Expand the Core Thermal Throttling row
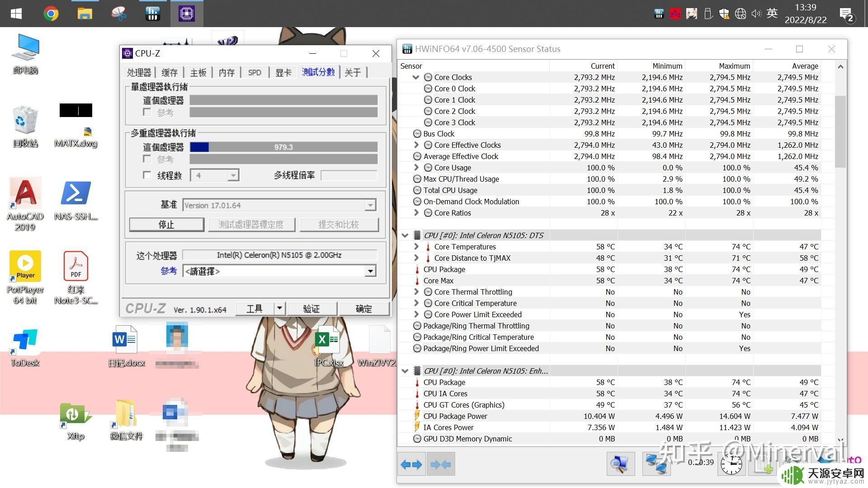This screenshot has height=488, width=868. coord(416,292)
